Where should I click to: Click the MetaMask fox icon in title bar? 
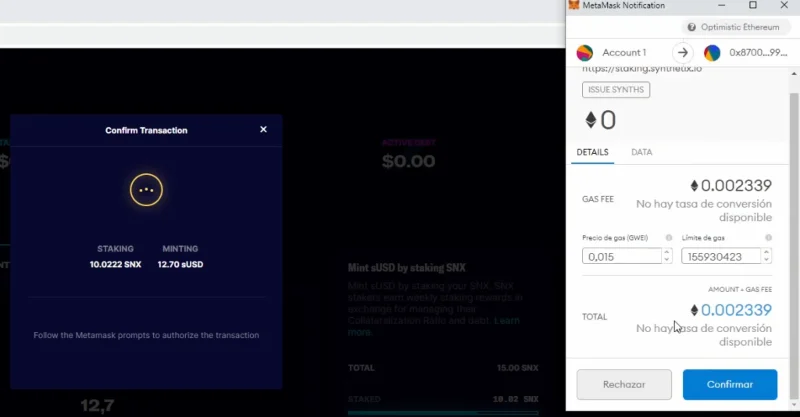pyautogui.click(x=574, y=5)
